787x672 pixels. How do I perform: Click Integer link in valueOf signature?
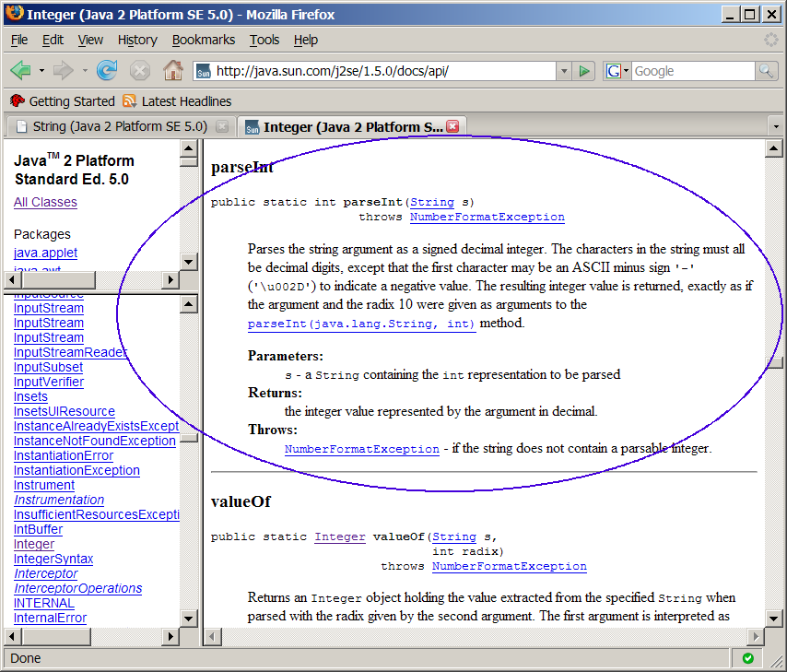tap(340, 536)
